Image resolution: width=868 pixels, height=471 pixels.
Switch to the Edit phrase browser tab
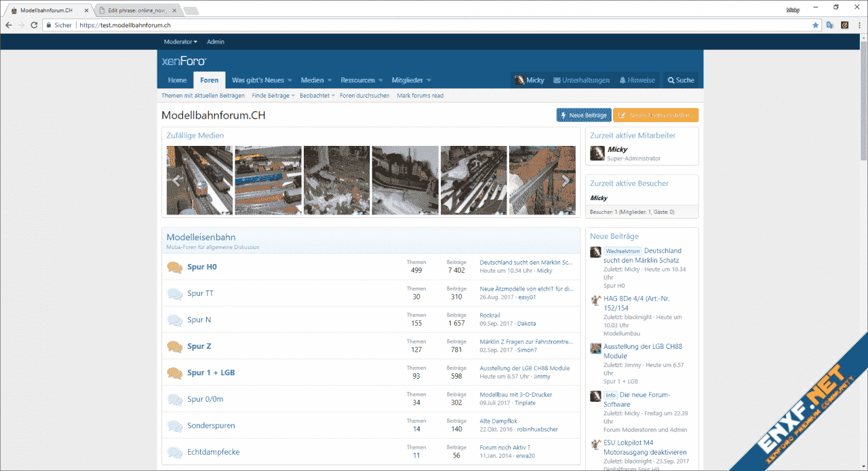pyautogui.click(x=136, y=11)
